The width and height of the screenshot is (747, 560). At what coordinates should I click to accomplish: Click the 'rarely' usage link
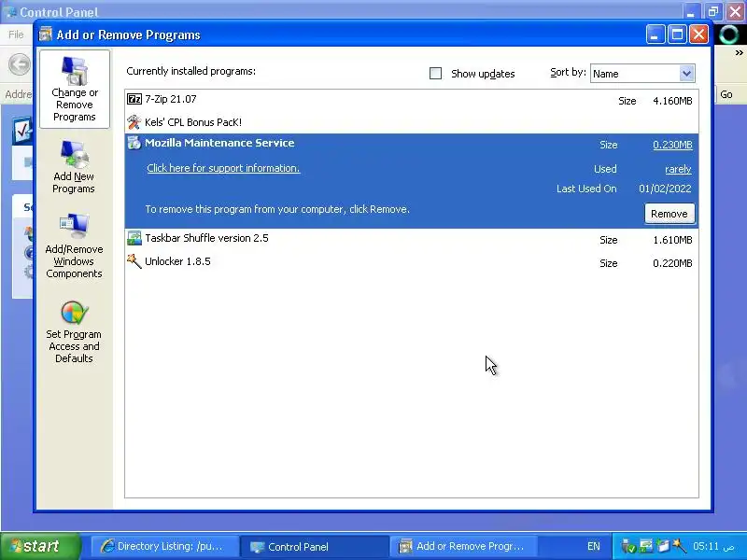click(678, 169)
